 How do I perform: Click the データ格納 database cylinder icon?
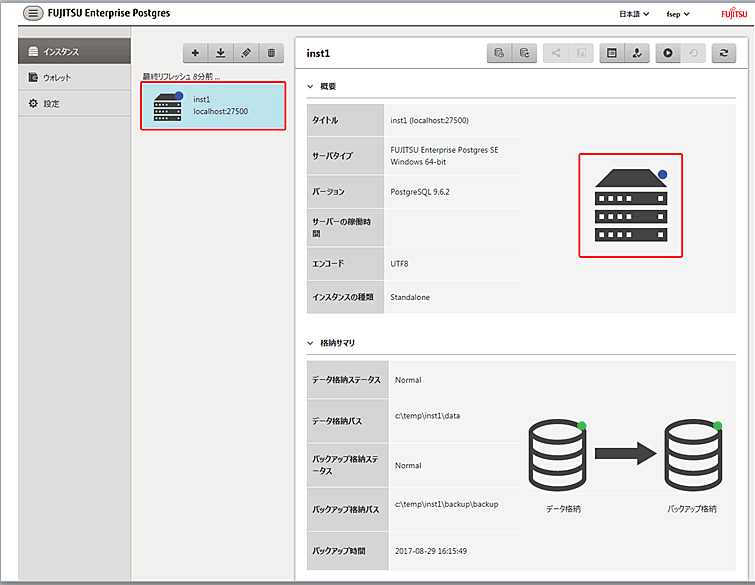tap(558, 455)
